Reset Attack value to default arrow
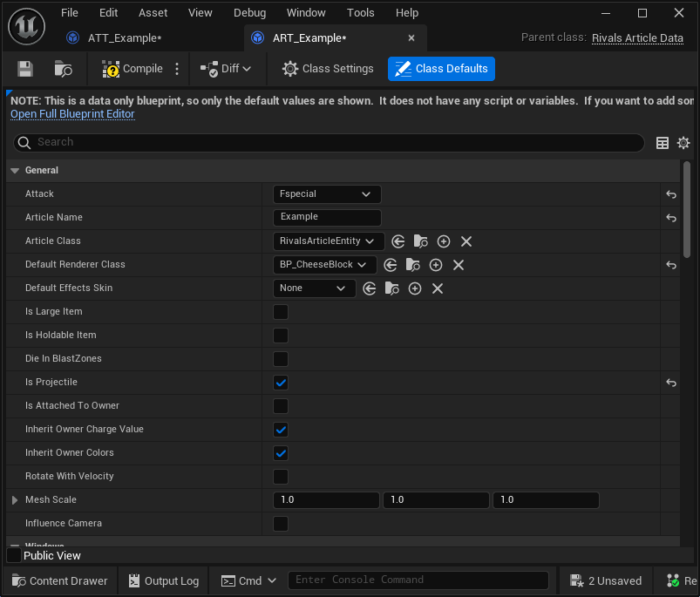The image size is (700, 597). (x=671, y=194)
